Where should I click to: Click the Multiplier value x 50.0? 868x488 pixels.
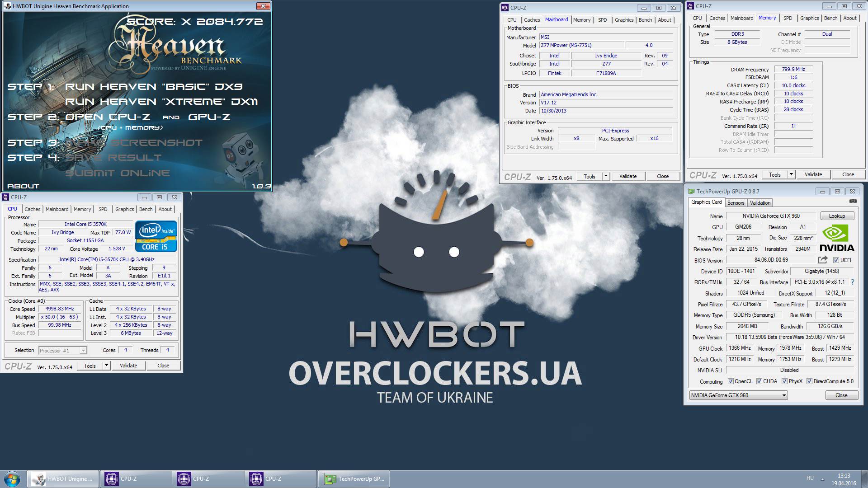click(60, 317)
